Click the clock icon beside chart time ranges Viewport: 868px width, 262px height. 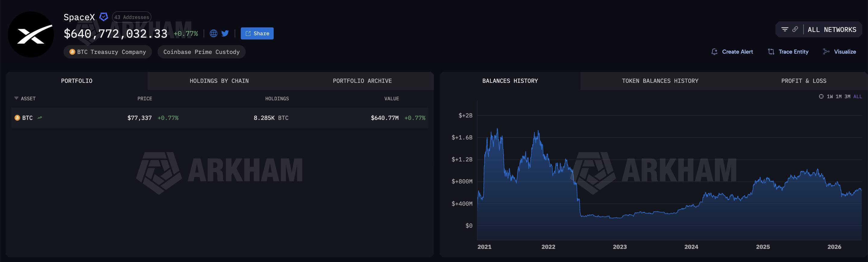tap(821, 97)
